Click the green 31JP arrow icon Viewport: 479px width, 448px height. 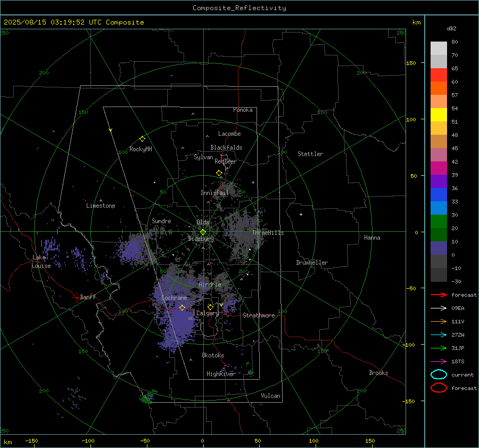pos(439,348)
